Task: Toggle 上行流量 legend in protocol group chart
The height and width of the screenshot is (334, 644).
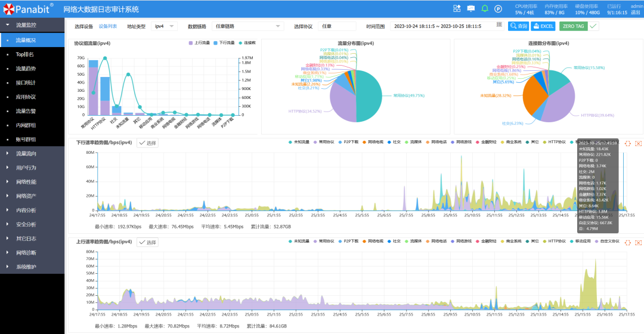Action: tap(199, 43)
